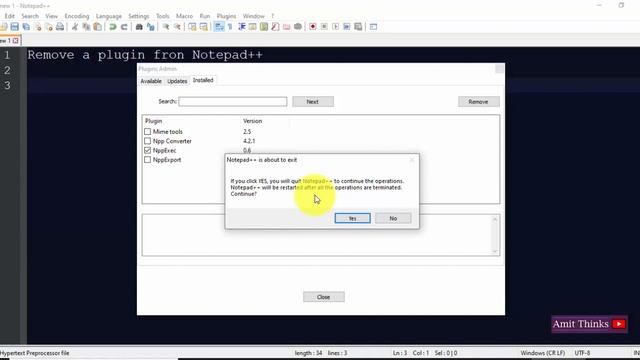Open the Search menu
The height and width of the screenshot is (360, 640).
30,16
